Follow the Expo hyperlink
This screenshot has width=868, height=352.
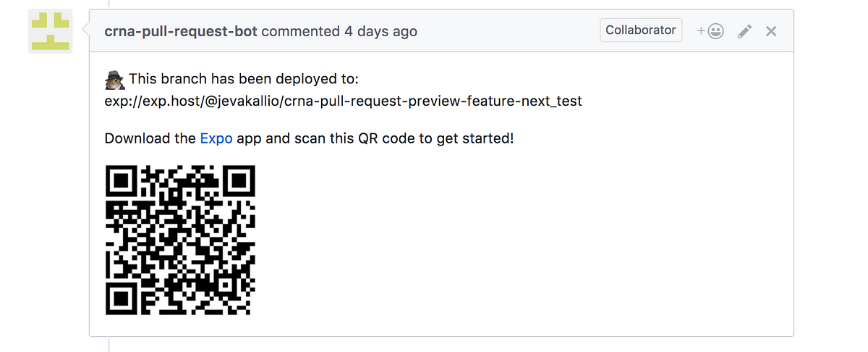[216, 138]
